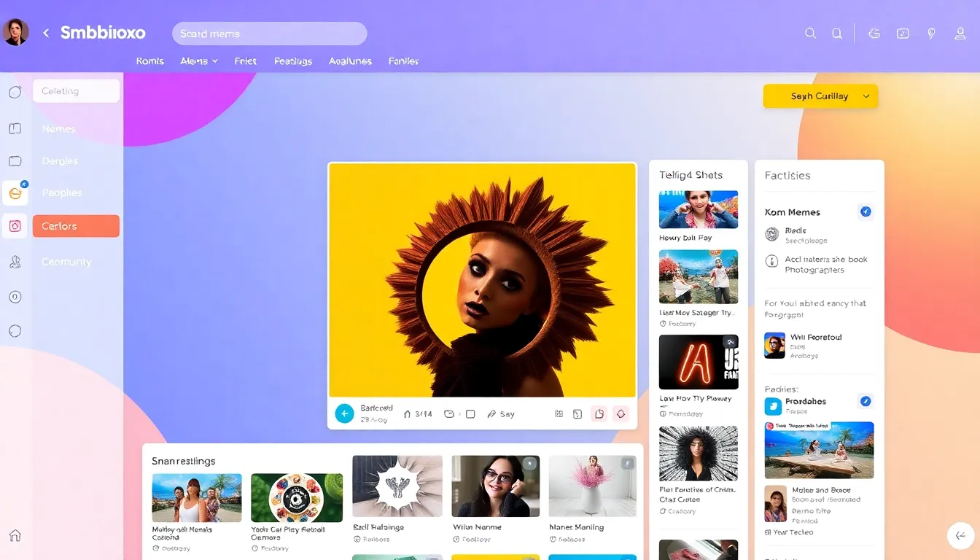This screenshot has width=980, height=560.
Task: Click the pink copy-page icon in image toolbar
Action: click(x=599, y=414)
